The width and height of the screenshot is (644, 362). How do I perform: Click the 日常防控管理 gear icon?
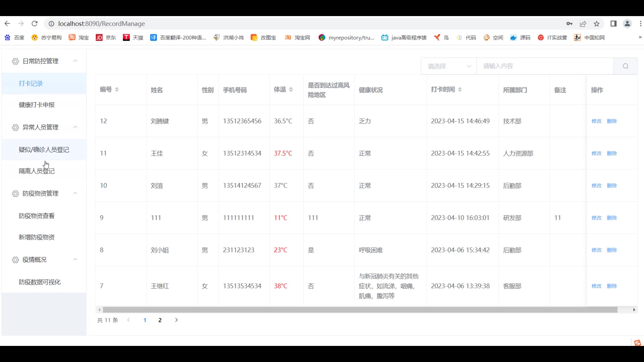[15, 61]
